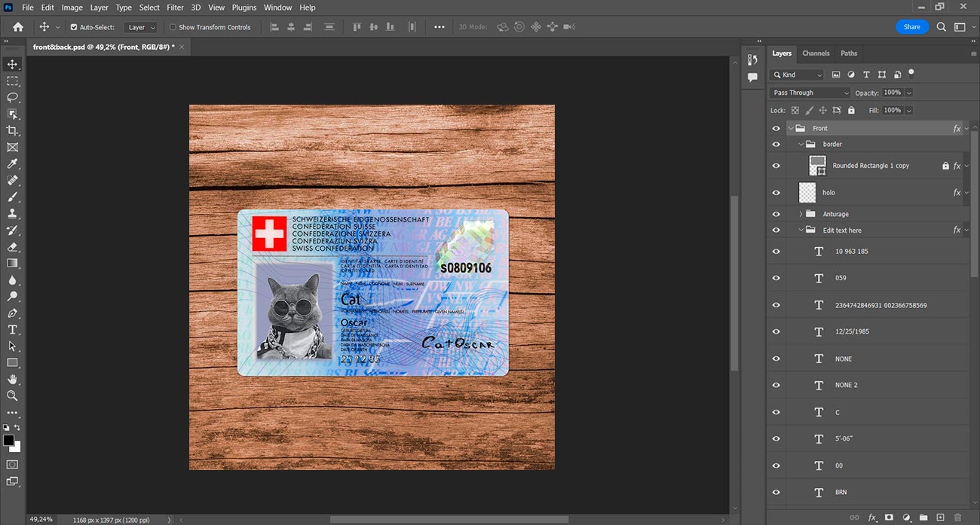Switch to the Channels tab
The height and width of the screenshot is (525, 980).
tap(816, 53)
